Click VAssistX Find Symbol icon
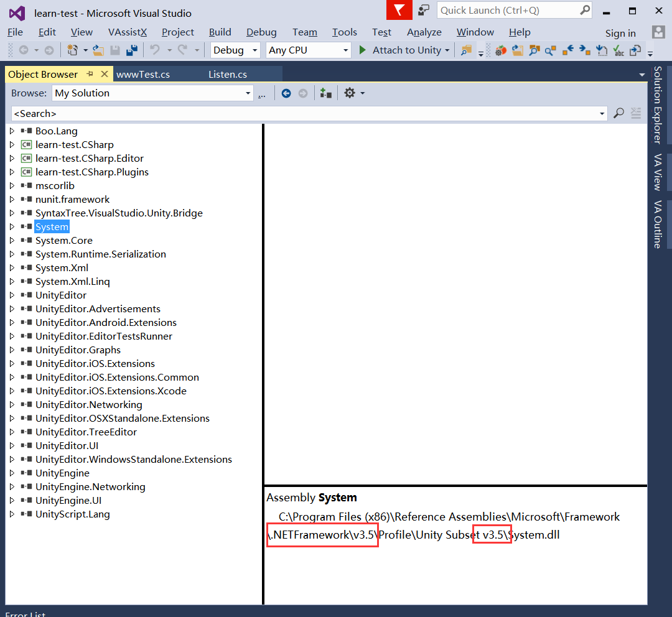The height and width of the screenshot is (617, 672). click(x=534, y=50)
